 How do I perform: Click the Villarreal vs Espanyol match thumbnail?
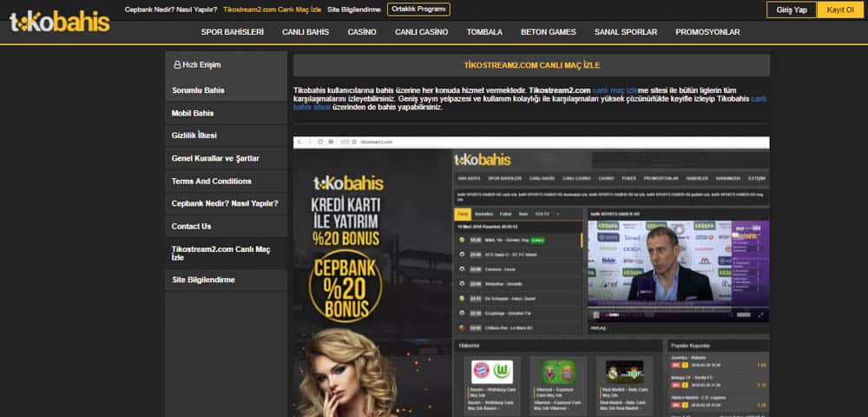[x=558, y=372]
